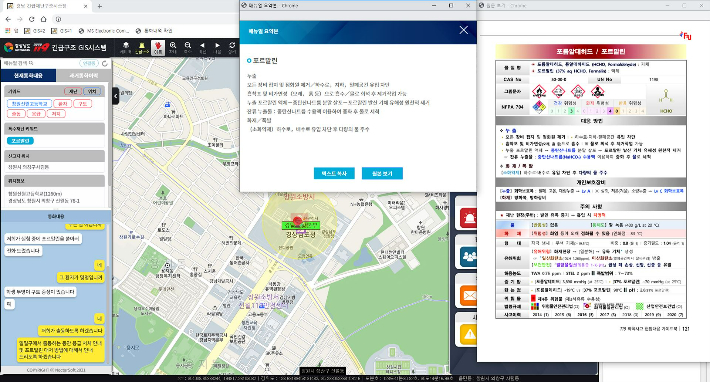Click the yellow warning triangle icon
The width and height of the screenshot is (710, 382).
pyautogui.click(x=469, y=334)
